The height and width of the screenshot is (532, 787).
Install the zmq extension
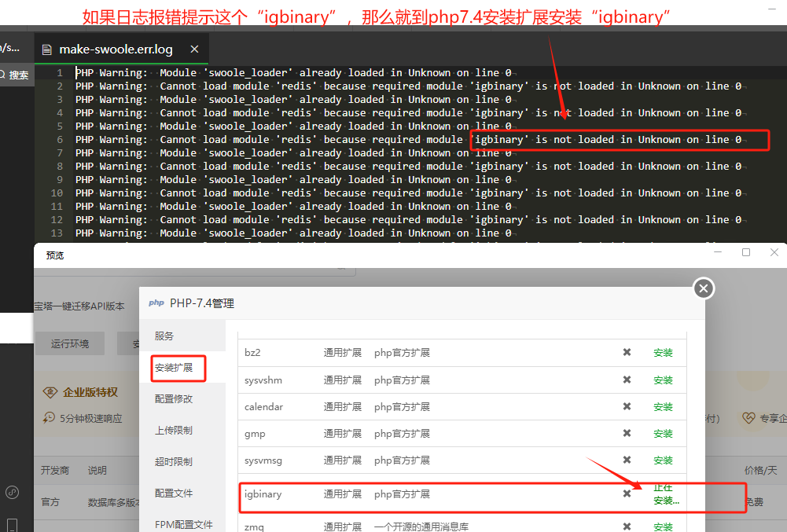(663, 526)
